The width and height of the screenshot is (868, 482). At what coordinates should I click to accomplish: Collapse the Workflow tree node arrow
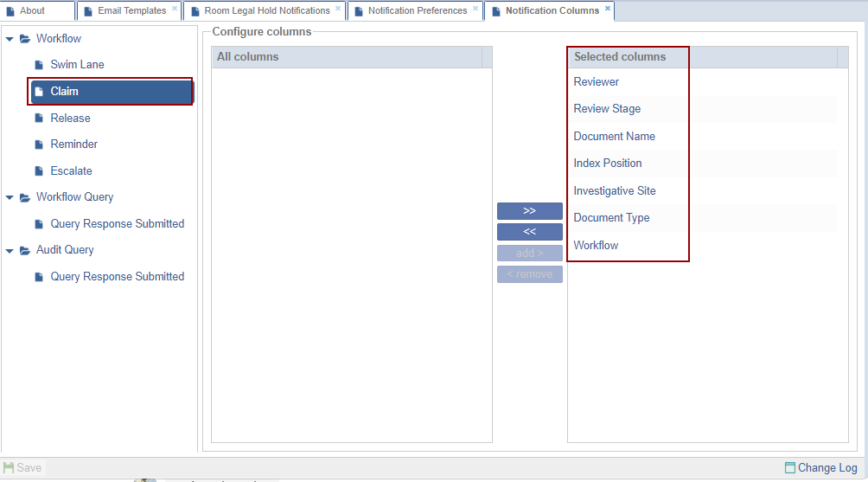(10, 39)
